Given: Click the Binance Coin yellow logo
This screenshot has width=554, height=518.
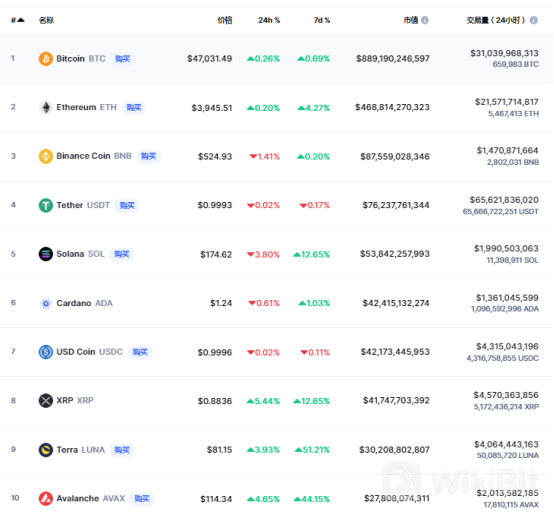Looking at the screenshot, I should [x=46, y=156].
